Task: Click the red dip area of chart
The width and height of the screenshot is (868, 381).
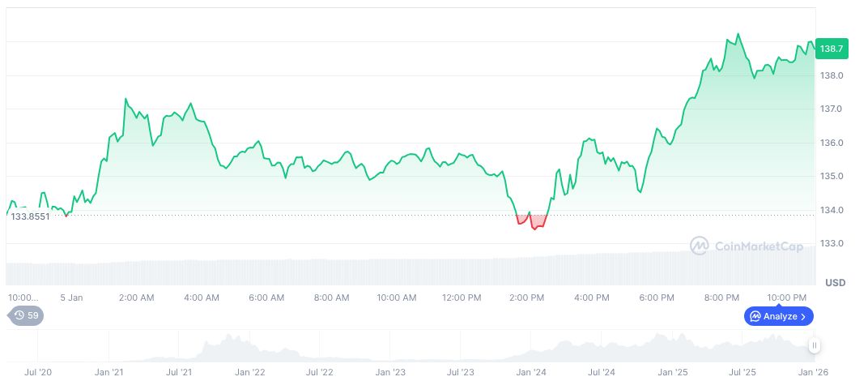Action: tap(536, 221)
